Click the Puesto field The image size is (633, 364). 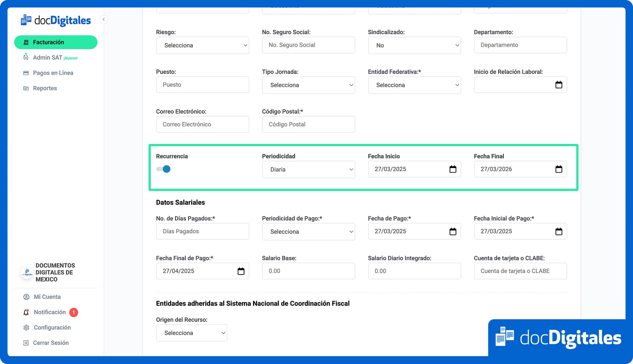203,85
